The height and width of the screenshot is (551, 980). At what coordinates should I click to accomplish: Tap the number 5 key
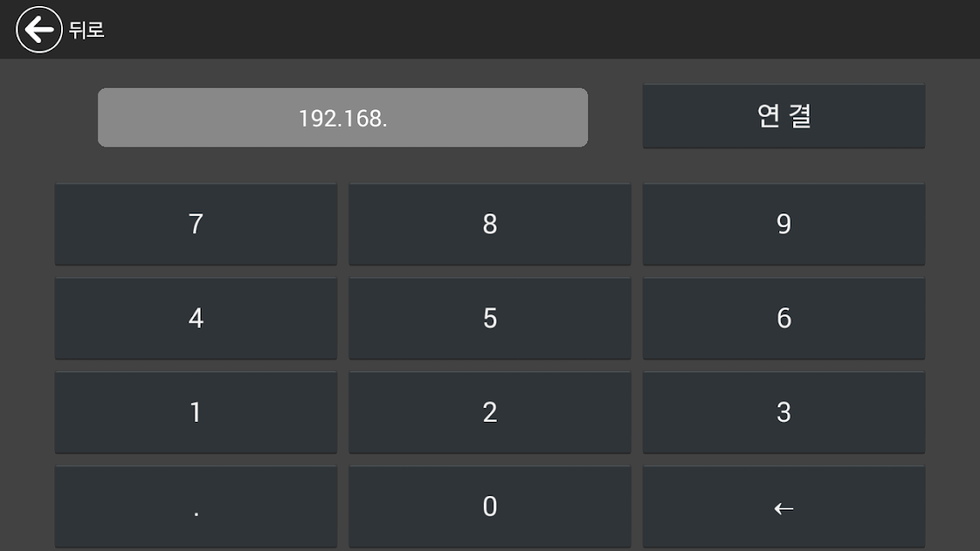coord(490,319)
